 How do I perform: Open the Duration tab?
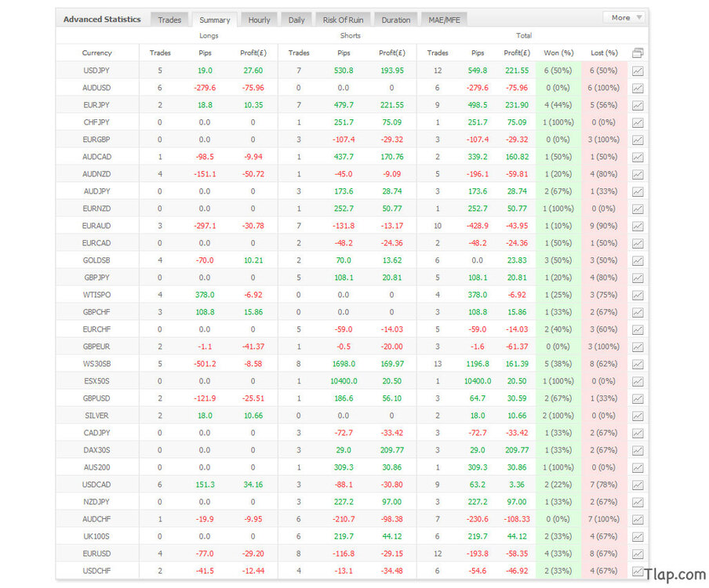(x=395, y=20)
